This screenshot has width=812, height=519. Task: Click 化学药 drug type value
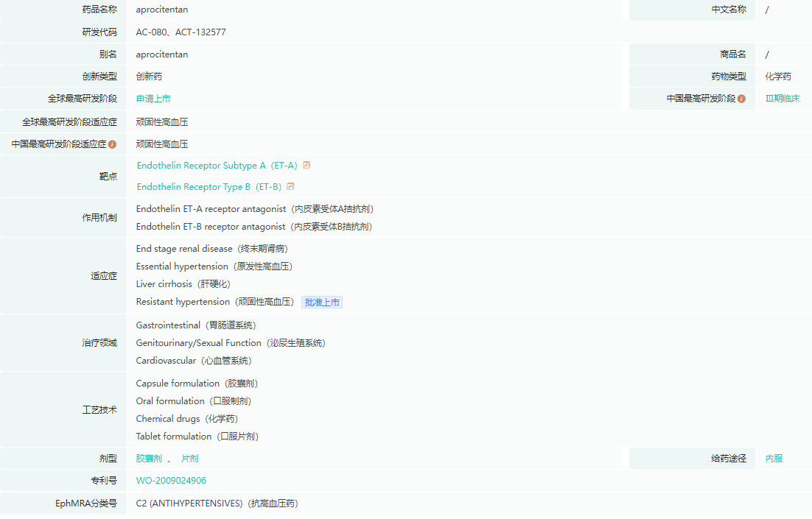pos(778,77)
